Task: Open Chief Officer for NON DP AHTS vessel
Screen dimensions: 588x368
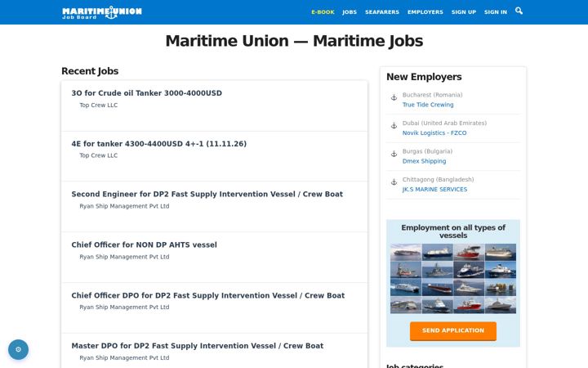Action: coord(144,245)
